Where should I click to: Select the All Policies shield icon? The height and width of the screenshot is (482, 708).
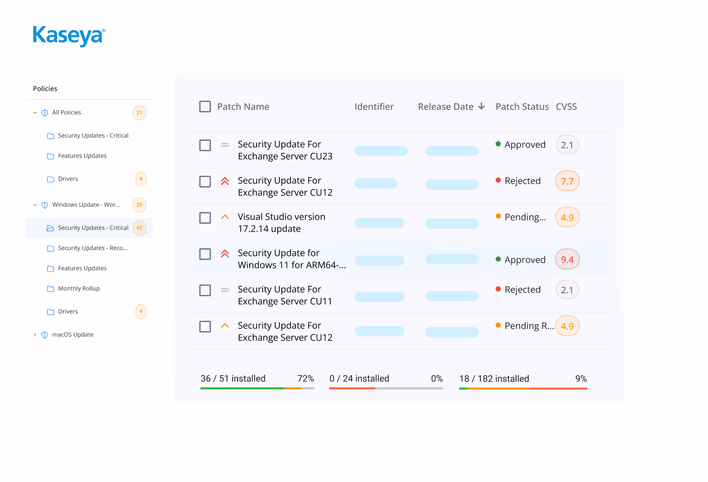click(x=45, y=112)
